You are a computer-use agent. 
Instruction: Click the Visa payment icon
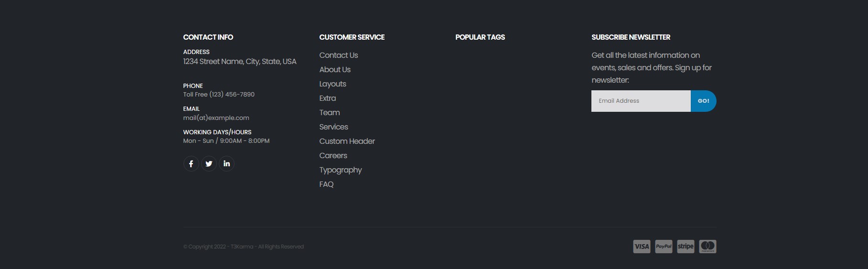pyautogui.click(x=642, y=247)
